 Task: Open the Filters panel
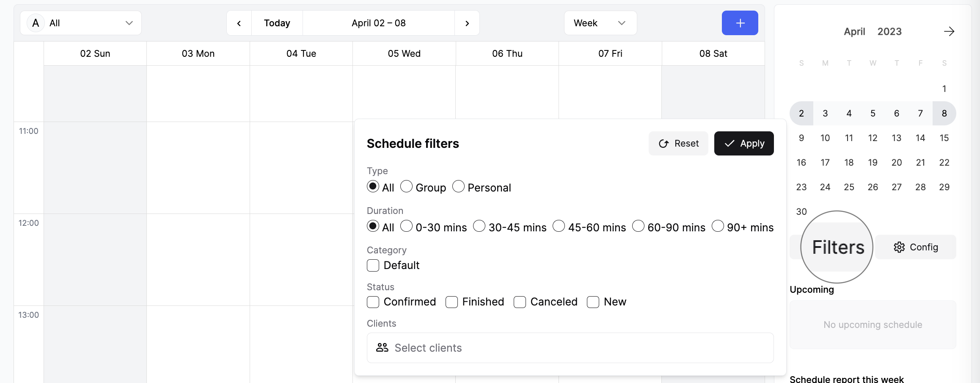click(837, 247)
